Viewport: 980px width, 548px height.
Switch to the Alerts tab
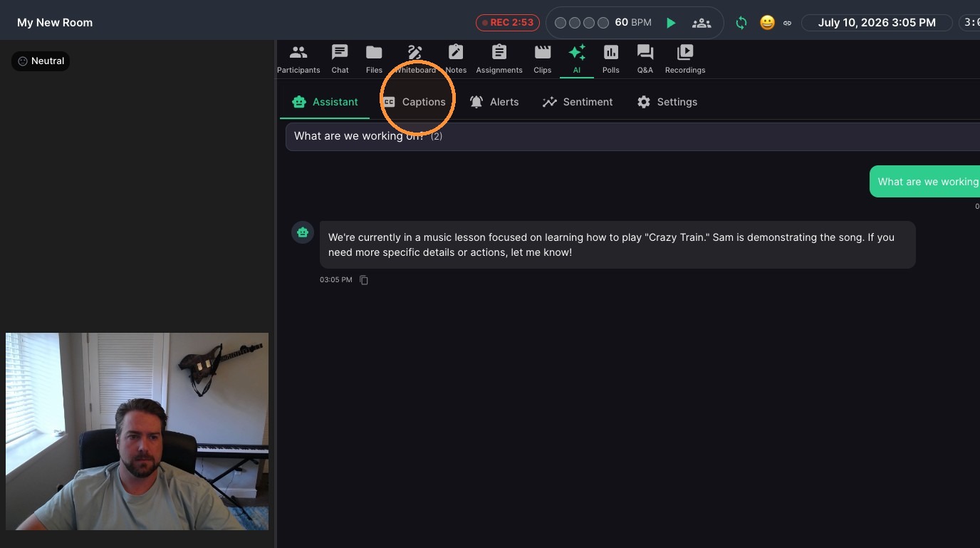click(x=494, y=102)
